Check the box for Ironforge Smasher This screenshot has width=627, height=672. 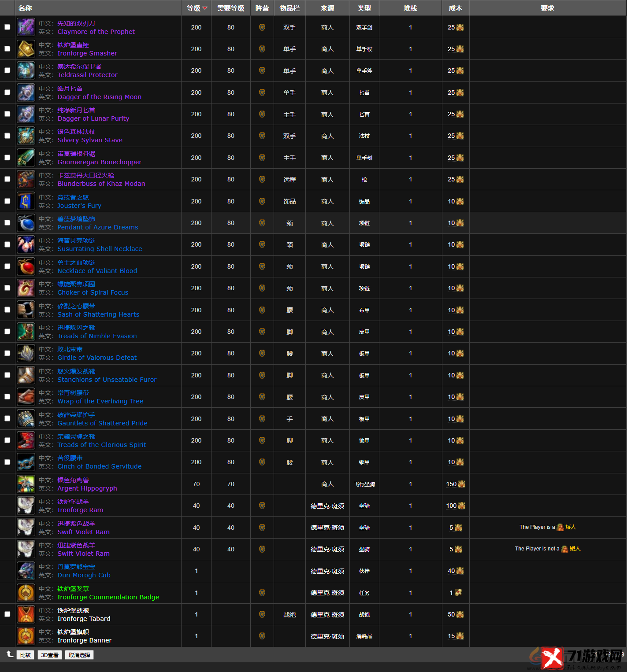(7, 48)
